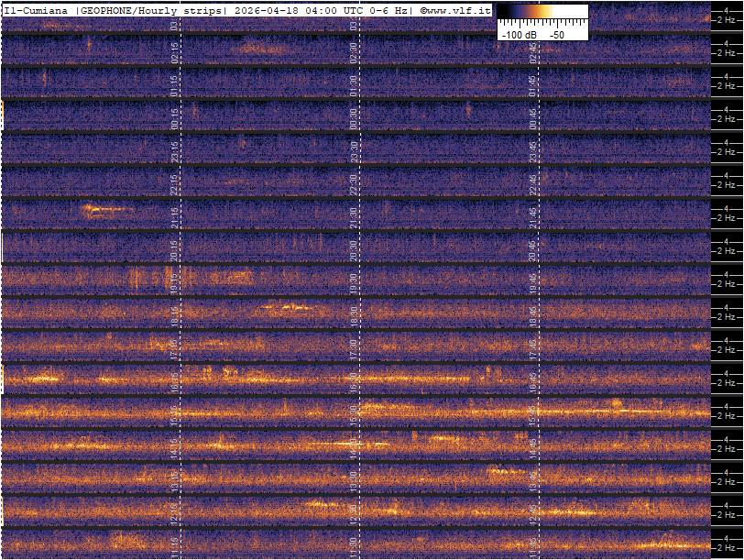The width and height of the screenshot is (744, 560).
Task: Click the 17:45 time marker
Action: pyautogui.click(x=533, y=349)
